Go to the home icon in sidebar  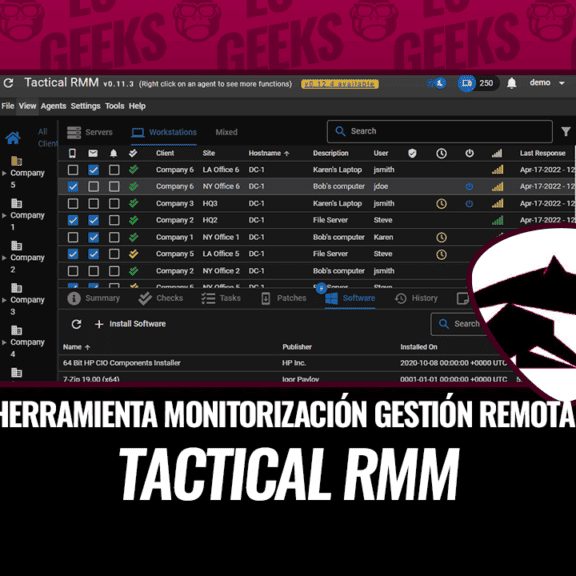tap(13, 138)
